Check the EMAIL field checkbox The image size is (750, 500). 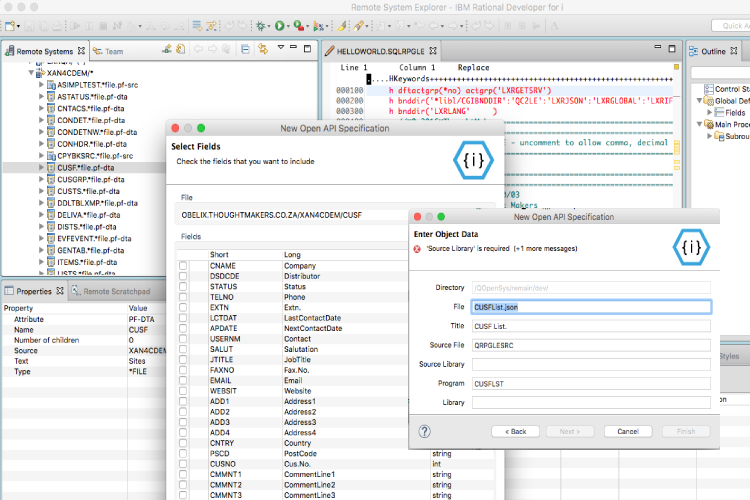pyautogui.click(x=183, y=380)
